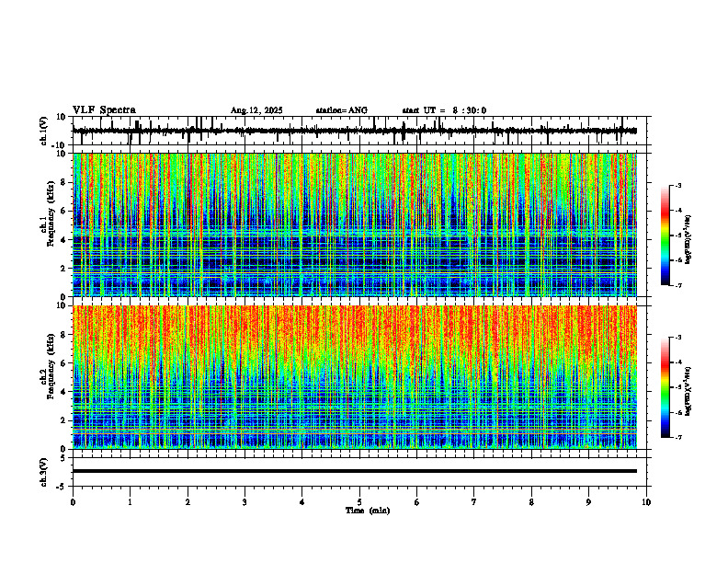Screen dimensions: 728x563
Task: Click time axis tick label "2"
Action: 188,502
